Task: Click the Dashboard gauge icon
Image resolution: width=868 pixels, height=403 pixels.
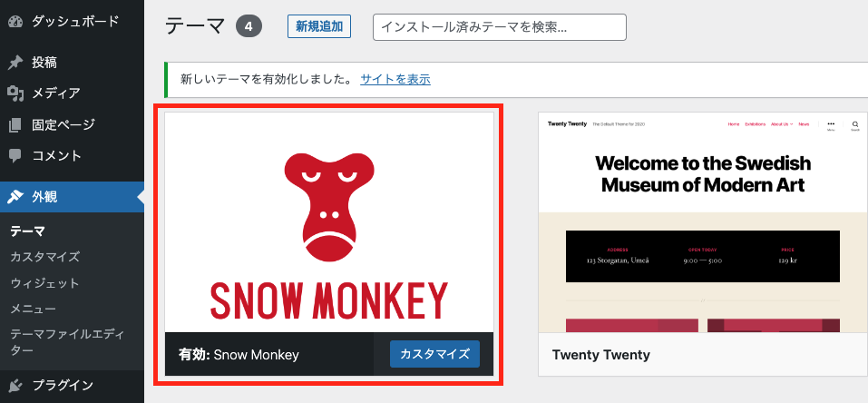Action: 15,22
